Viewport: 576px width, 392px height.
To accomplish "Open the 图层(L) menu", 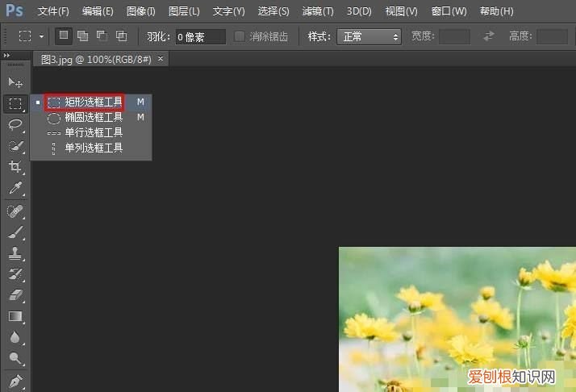I will coord(184,11).
